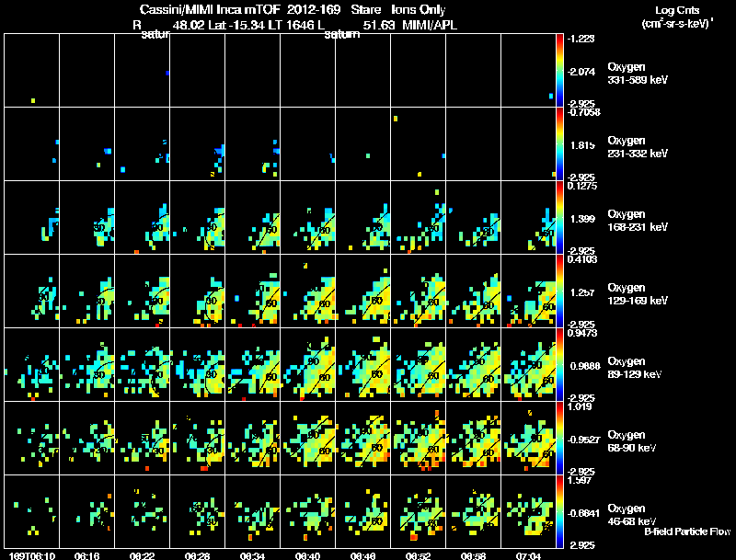Viewport: 736px width, 560px height.
Task: Open the 46-68 keV panel at 06:46
Action: 362,511
